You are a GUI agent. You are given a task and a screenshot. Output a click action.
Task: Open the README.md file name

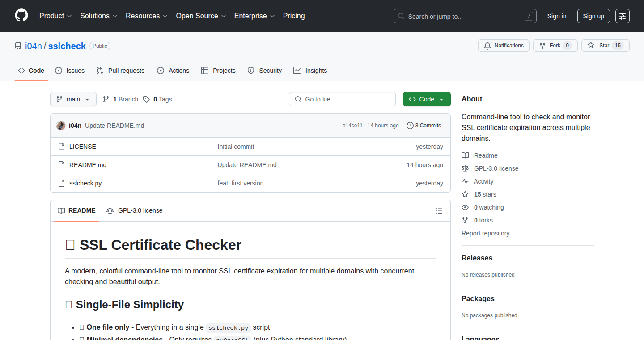88,165
